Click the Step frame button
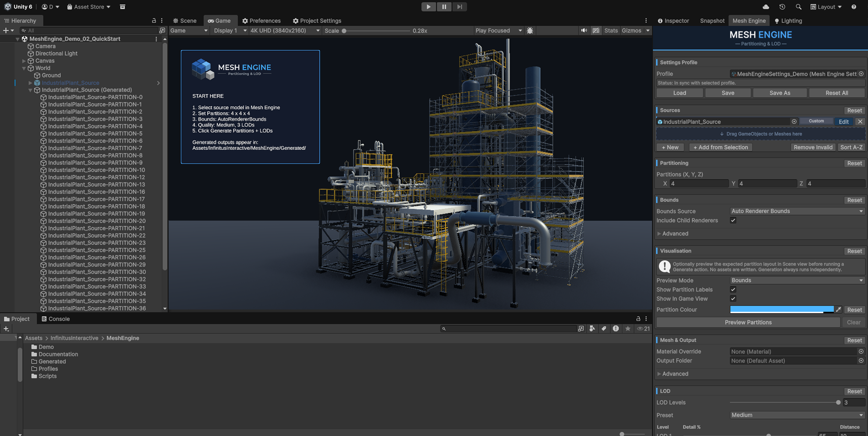This screenshot has height=436, width=868. [459, 7]
